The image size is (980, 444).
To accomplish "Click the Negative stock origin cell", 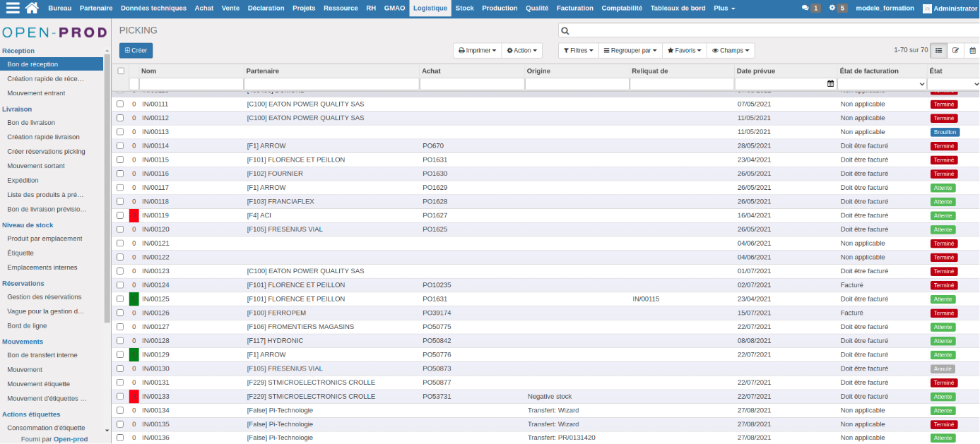I will click(x=550, y=397).
